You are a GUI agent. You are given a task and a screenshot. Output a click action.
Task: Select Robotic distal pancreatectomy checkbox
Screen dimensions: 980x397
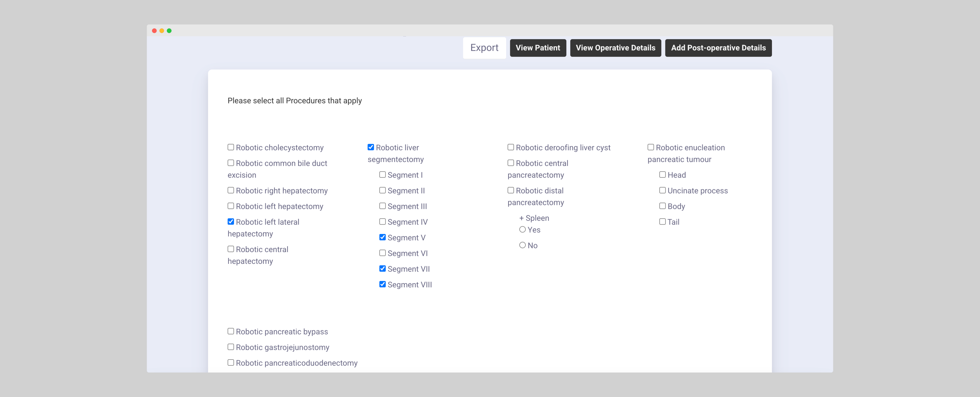tap(510, 190)
